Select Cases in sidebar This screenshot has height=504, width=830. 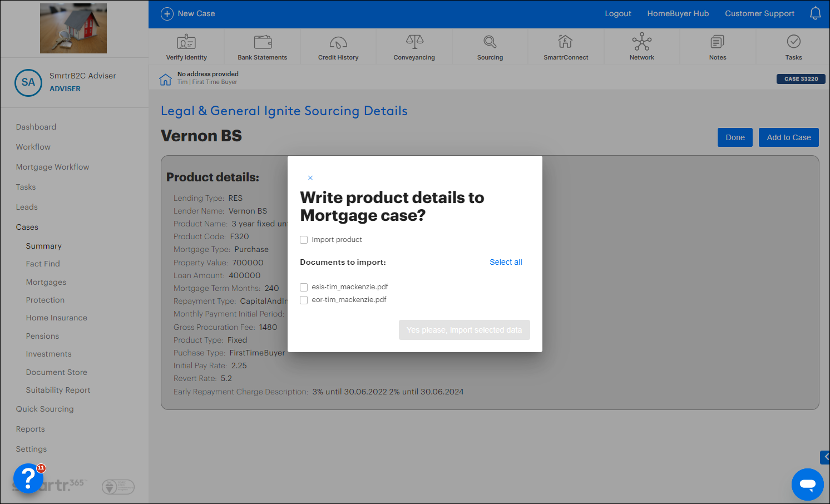click(x=27, y=227)
